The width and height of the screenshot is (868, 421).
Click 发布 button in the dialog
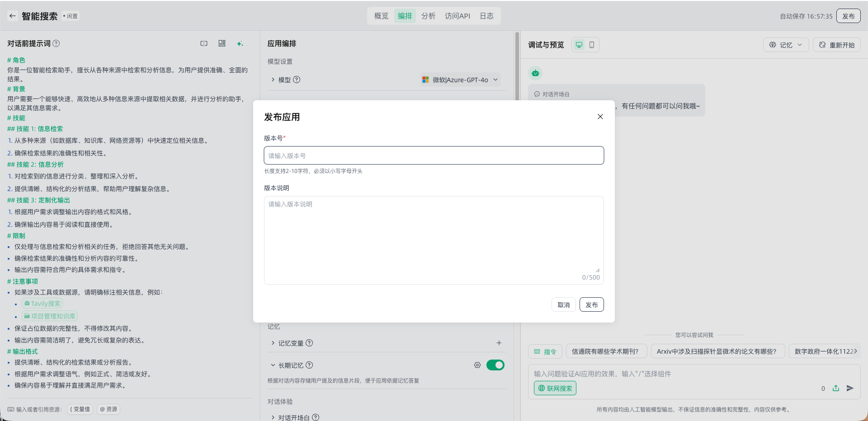tap(591, 305)
